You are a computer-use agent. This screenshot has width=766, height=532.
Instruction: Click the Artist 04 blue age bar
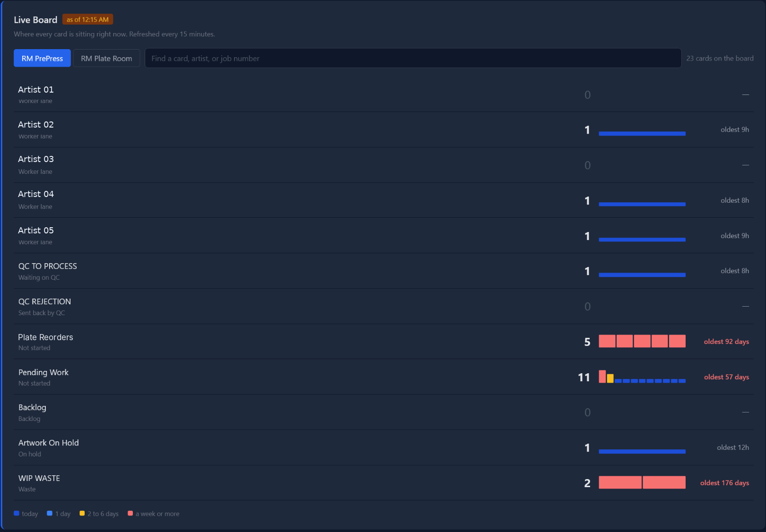642,204
